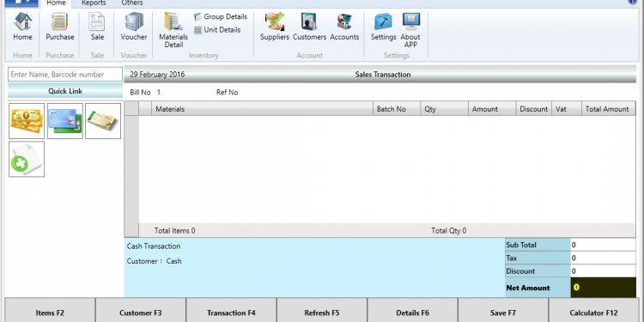Image resolution: width=644 pixels, height=322 pixels.
Task: Click the Items F2 button
Action: (x=50, y=311)
